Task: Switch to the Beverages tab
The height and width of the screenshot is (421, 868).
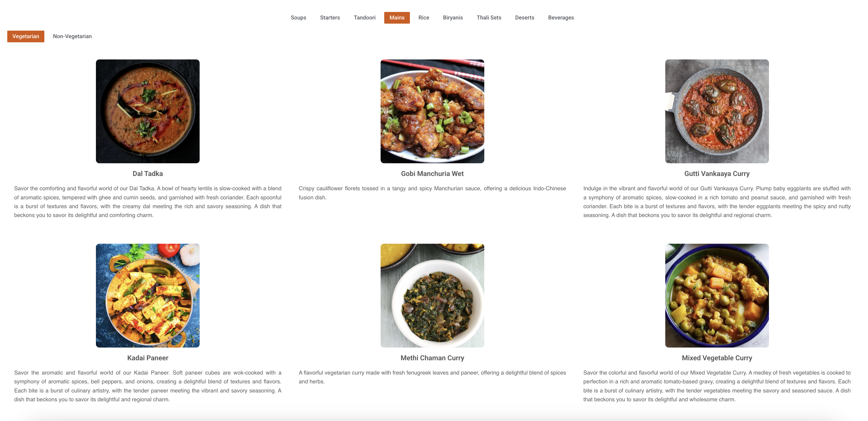Action: click(561, 18)
